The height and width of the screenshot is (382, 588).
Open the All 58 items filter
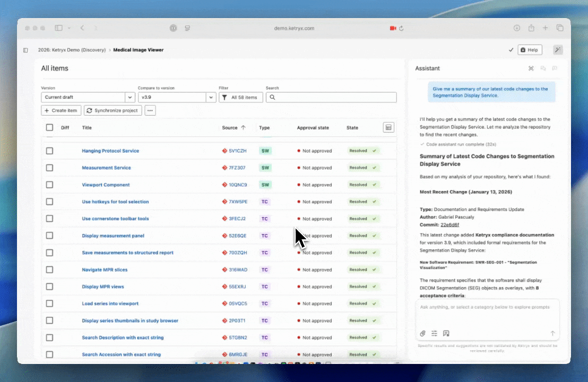tap(240, 98)
